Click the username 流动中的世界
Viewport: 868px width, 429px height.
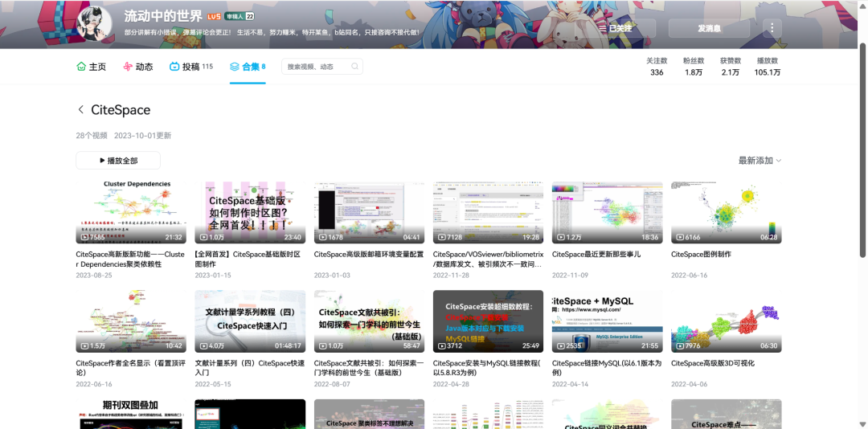click(x=163, y=16)
